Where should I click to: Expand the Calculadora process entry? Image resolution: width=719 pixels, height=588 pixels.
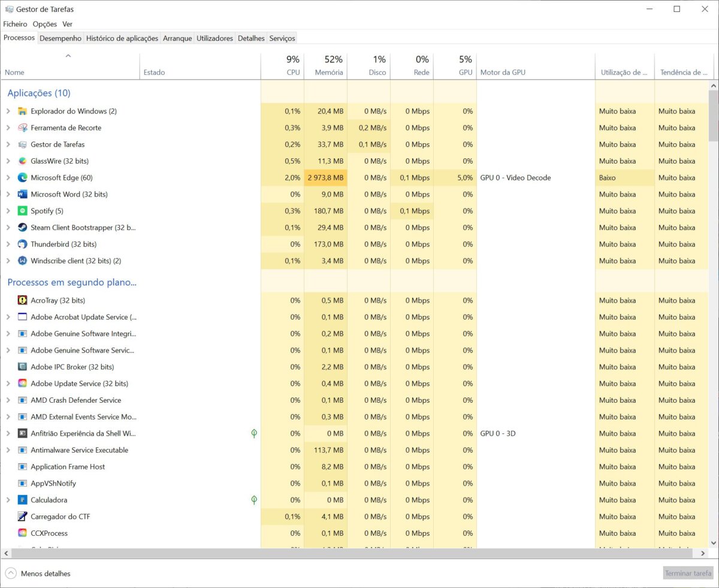click(x=8, y=500)
